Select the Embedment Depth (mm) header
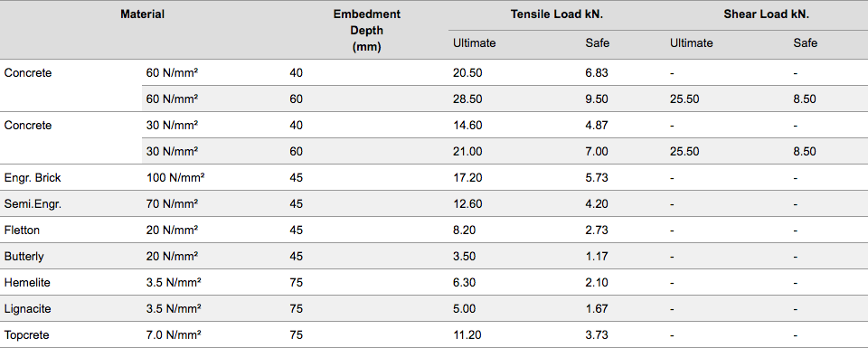Image resolution: width=868 pixels, height=348 pixels. click(x=366, y=31)
